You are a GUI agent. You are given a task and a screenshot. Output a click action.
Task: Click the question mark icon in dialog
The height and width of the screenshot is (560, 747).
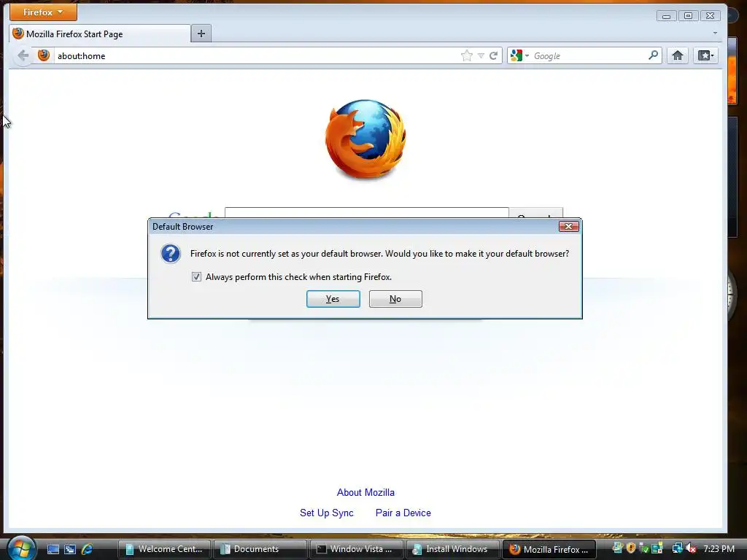[171, 254]
